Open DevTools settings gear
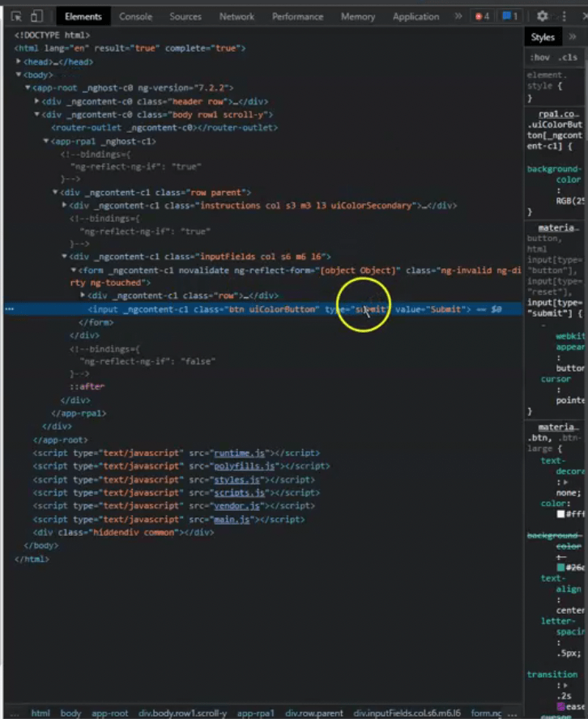The image size is (588, 719). 542,16
